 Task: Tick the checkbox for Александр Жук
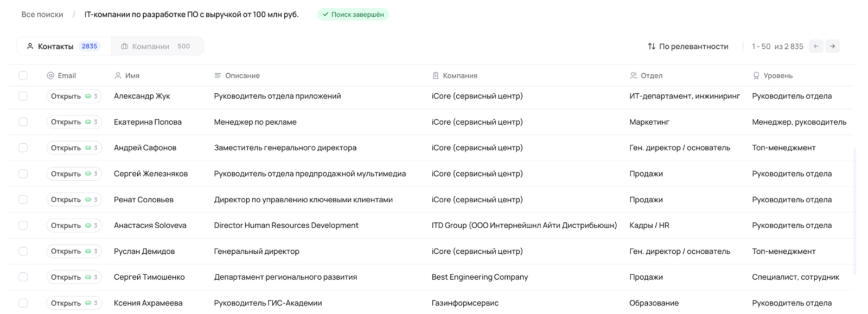pyautogui.click(x=23, y=96)
